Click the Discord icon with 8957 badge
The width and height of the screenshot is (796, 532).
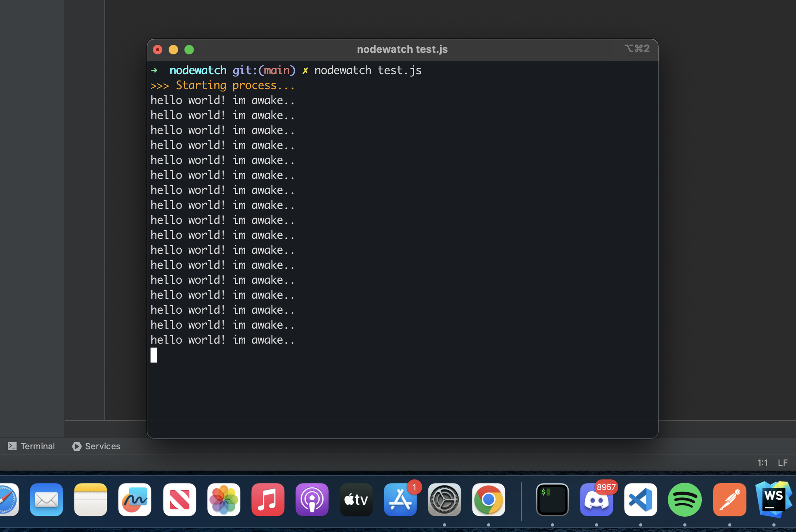pyautogui.click(x=597, y=500)
